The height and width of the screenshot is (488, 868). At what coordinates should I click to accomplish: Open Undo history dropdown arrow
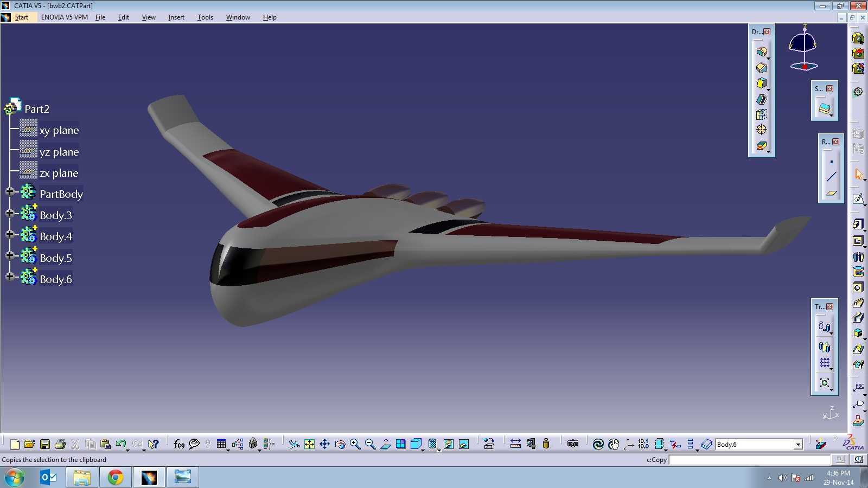coord(127,450)
